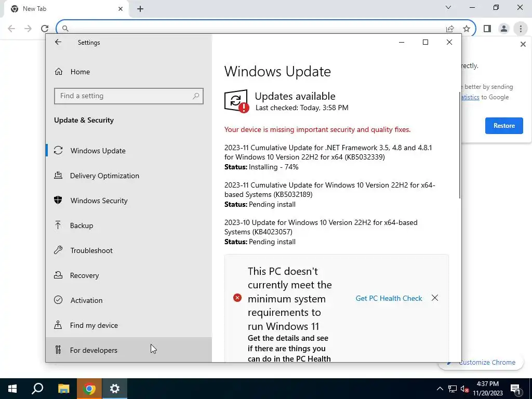The height and width of the screenshot is (399, 532).
Task: Open For developers settings
Action: point(129,350)
